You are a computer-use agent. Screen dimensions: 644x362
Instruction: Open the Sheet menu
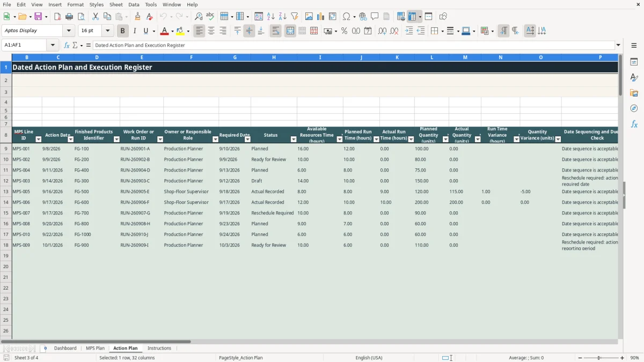tap(116, 4)
